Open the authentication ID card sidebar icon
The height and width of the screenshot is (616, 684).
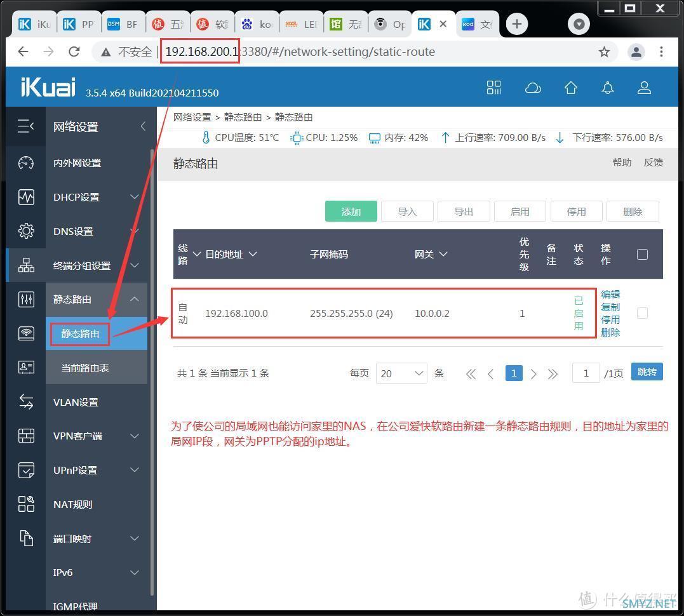26,367
